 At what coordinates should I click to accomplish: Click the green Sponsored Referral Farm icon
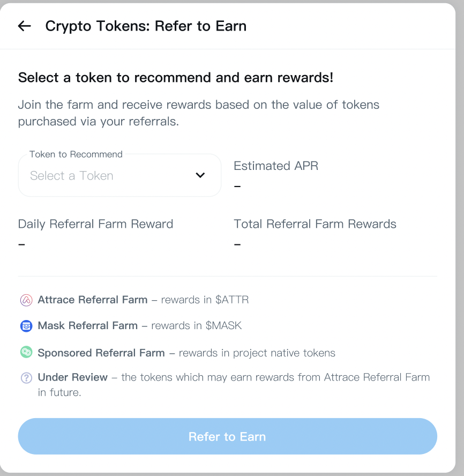[x=26, y=353]
